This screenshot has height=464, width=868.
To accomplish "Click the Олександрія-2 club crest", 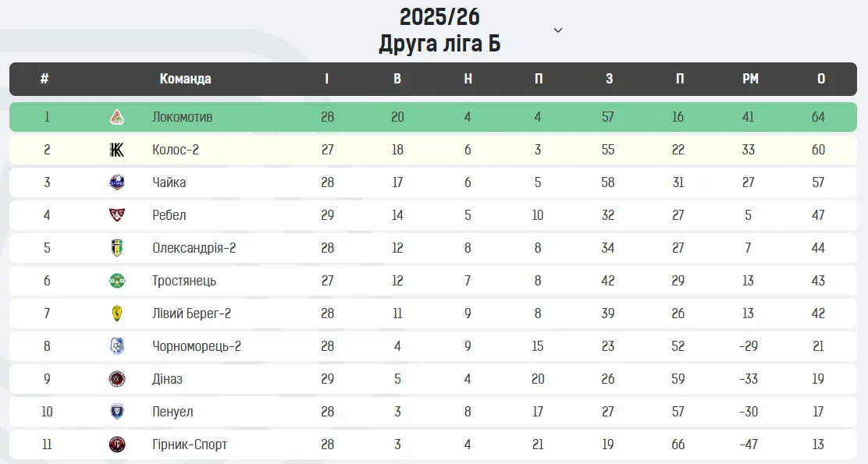I will pyautogui.click(x=117, y=248).
